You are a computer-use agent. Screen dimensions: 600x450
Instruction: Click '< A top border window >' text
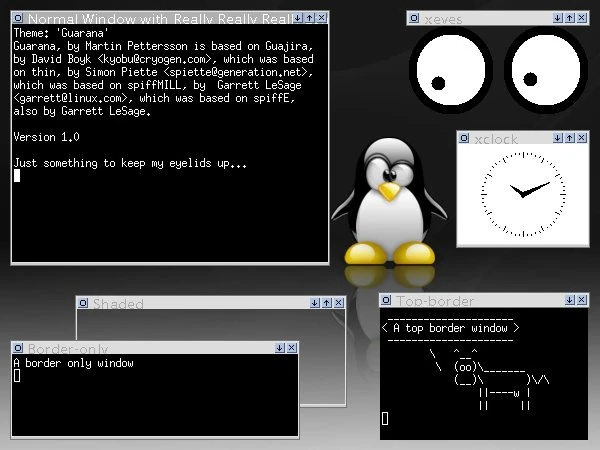tap(451, 328)
